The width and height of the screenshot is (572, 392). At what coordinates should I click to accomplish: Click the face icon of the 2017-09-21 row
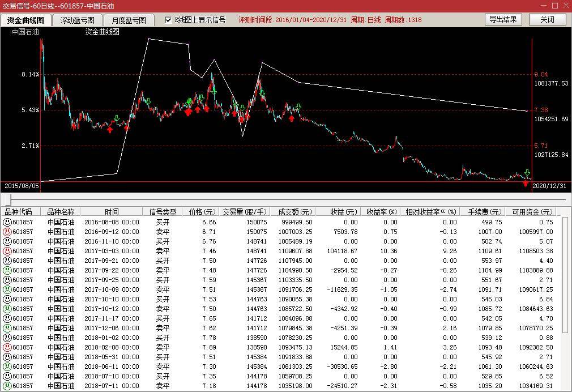pyautogui.click(x=7, y=261)
